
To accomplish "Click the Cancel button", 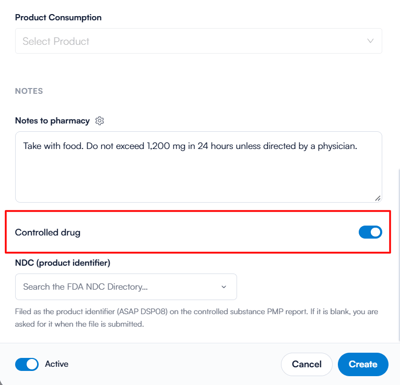I will pyautogui.click(x=307, y=364).
